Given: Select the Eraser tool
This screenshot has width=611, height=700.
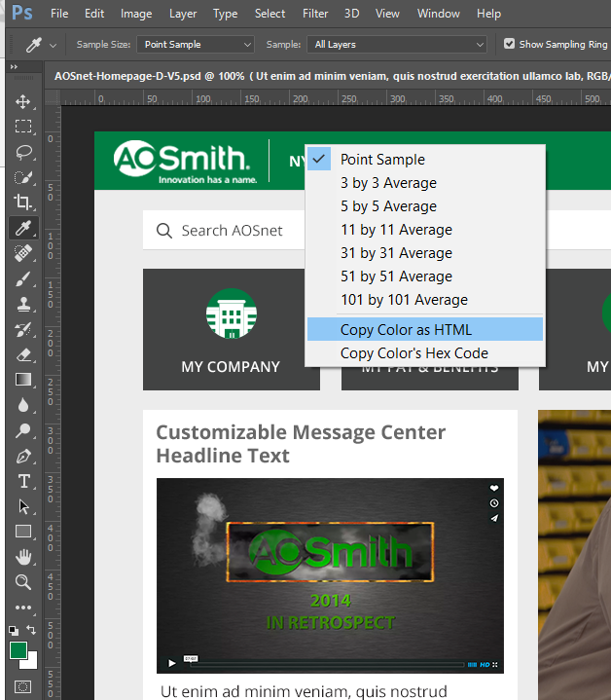Looking at the screenshot, I should [x=23, y=354].
